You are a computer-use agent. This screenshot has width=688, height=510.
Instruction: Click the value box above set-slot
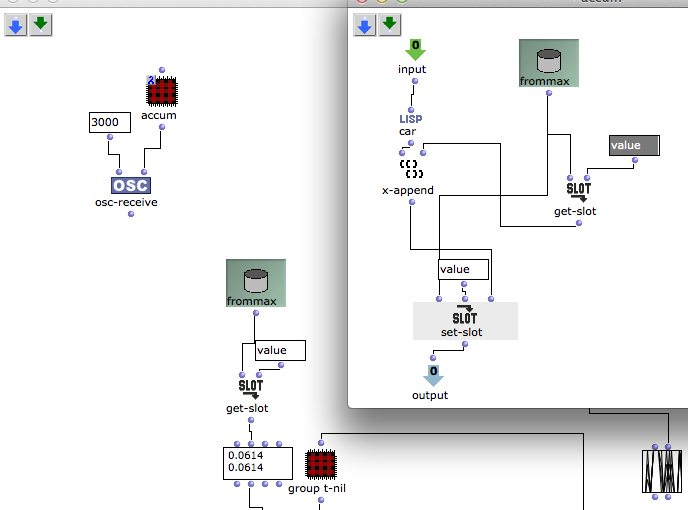coord(463,269)
